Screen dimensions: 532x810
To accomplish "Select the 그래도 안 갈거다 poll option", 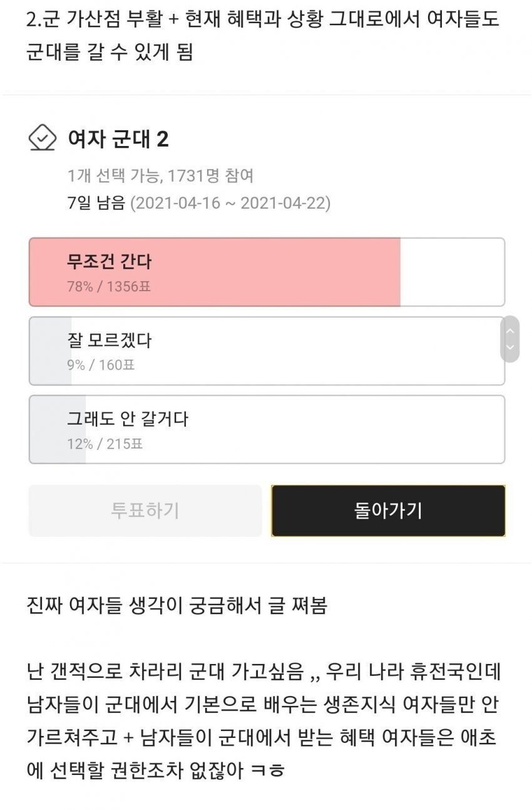I will (x=267, y=429).
